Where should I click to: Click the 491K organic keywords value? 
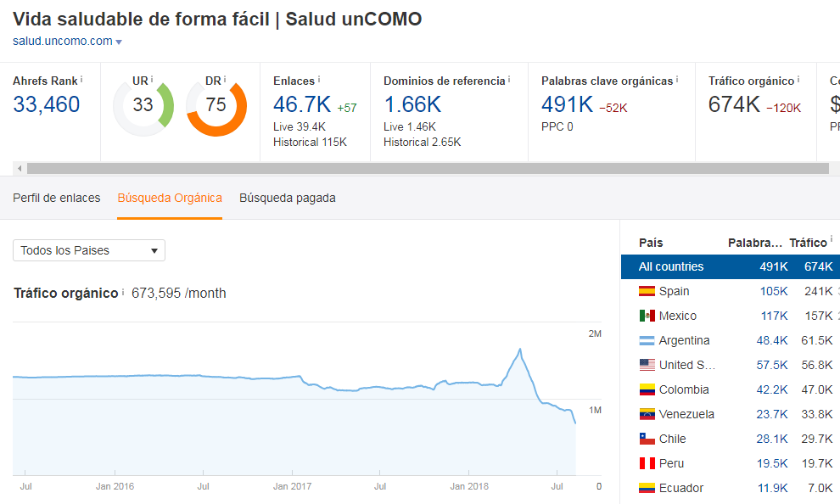click(x=568, y=104)
